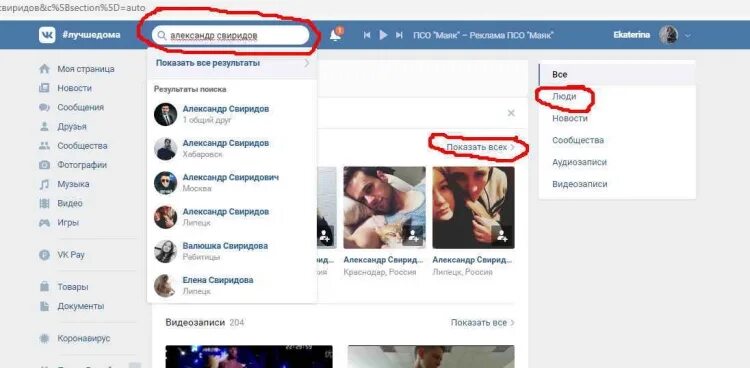This screenshot has height=368, width=750.
Task: Click chevron next to Показать все результаты
Action: pos(307,63)
